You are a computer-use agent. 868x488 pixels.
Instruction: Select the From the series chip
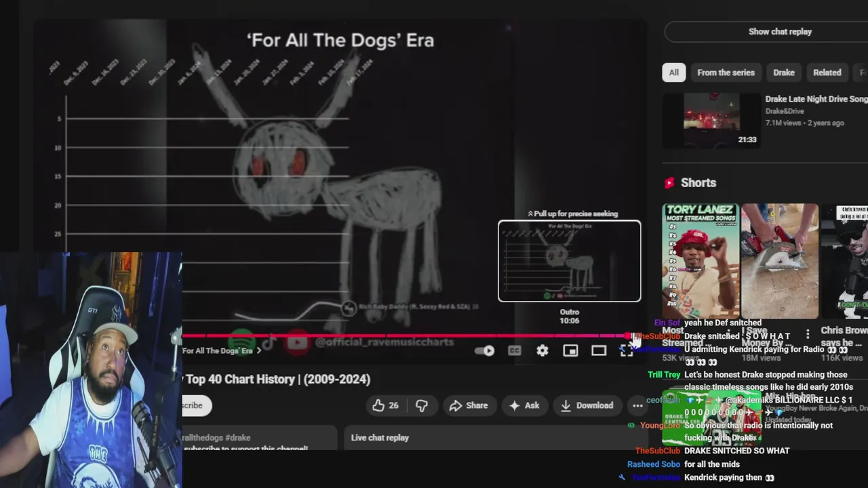click(726, 73)
